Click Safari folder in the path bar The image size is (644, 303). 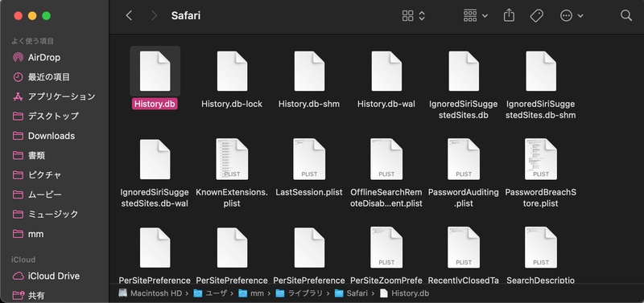[351, 293]
